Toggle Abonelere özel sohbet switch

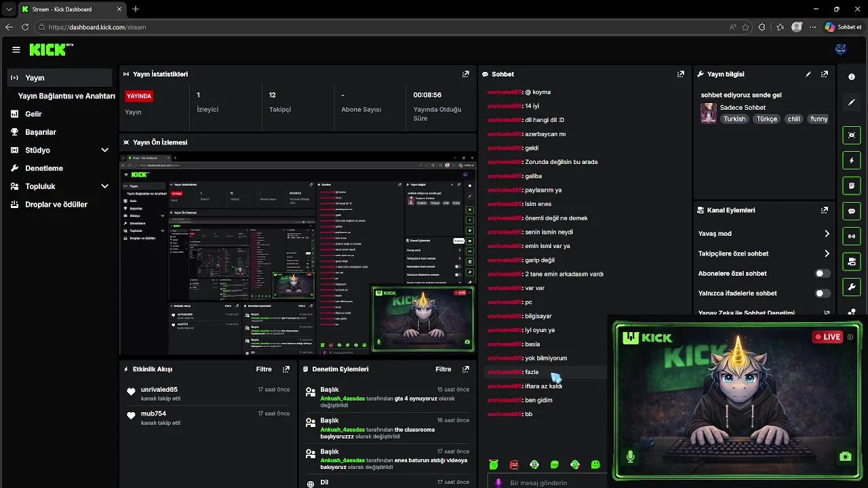tap(822, 273)
